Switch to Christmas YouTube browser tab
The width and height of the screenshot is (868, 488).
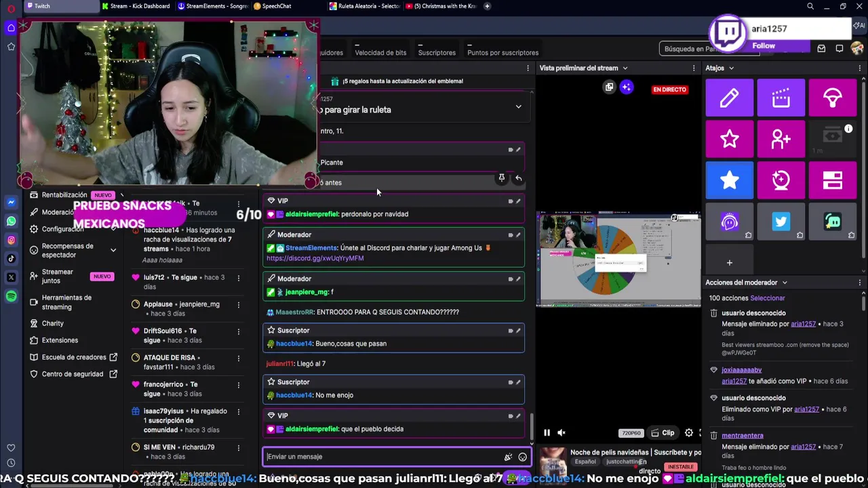coord(441,6)
